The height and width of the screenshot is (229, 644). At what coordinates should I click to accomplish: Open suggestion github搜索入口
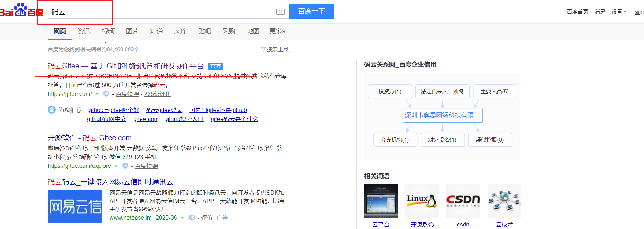click(x=184, y=119)
